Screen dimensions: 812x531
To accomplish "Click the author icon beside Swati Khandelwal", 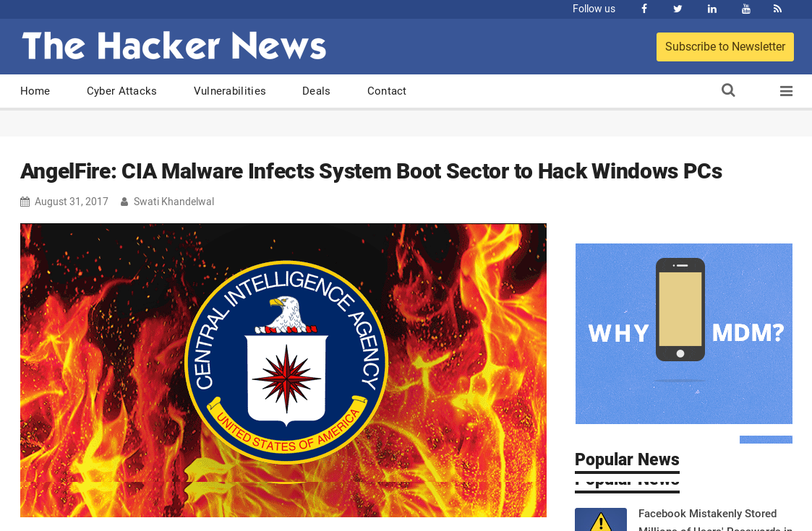I will click(124, 202).
